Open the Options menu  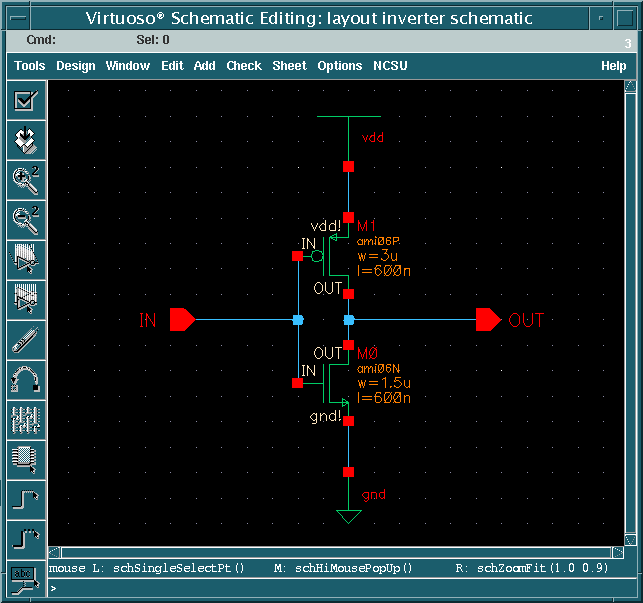pyautogui.click(x=340, y=66)
